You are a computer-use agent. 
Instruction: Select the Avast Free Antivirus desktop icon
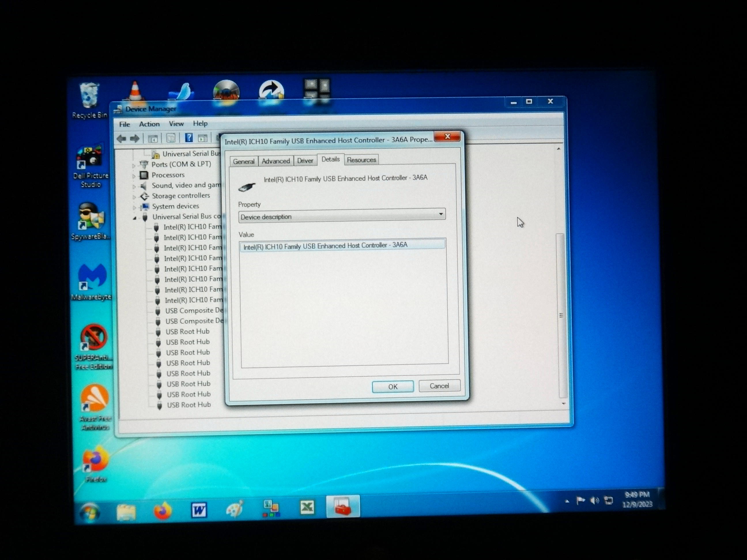coord(95,407)
